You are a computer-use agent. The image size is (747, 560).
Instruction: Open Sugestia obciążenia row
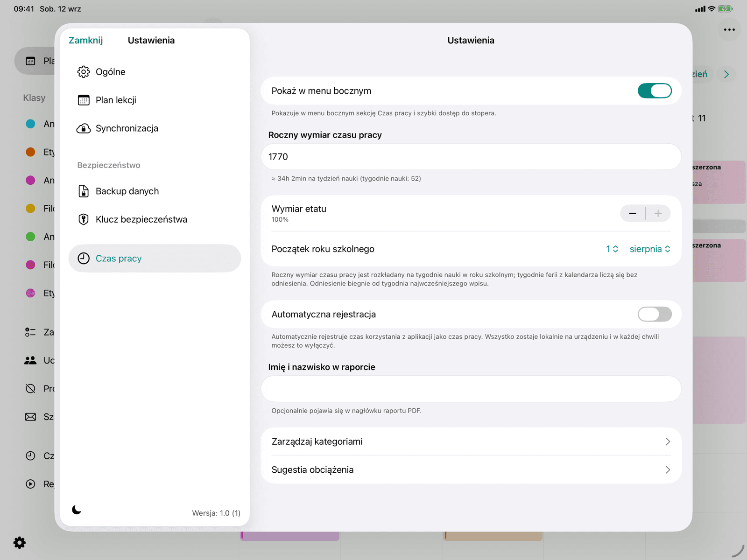pyautogui.click(x=471, y=469)
